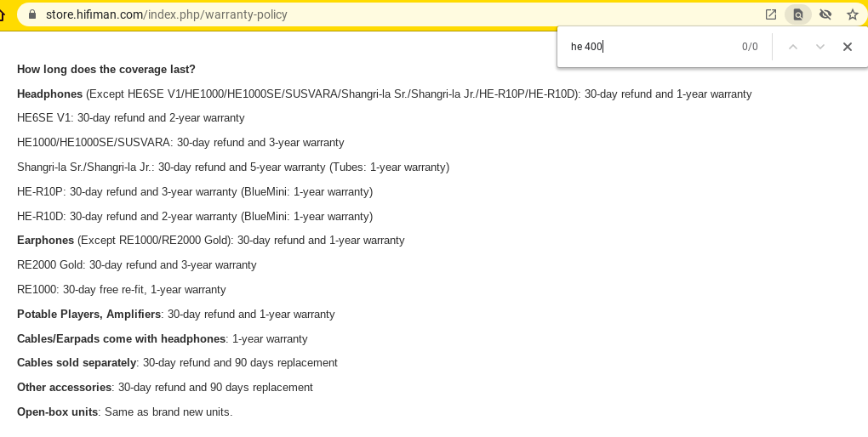Click the find bar text field
Viewport: 868px width, 437px height.
(650, 47)
